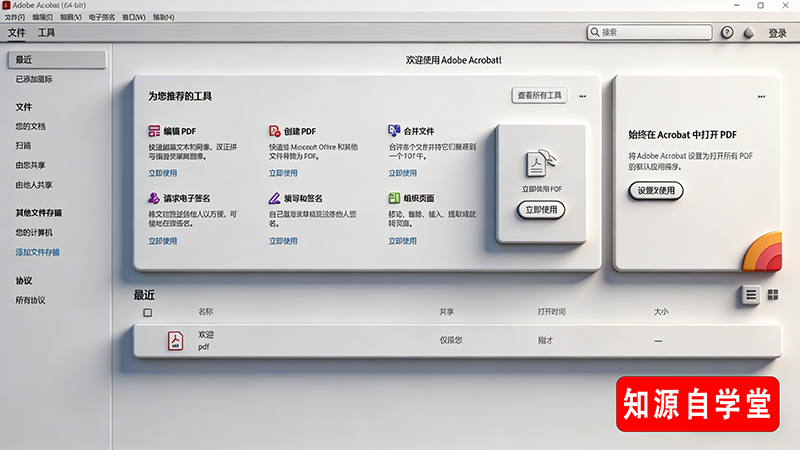Click the 添加文件存储 link in sidebar
This screenshot has width=800, height=450.
[x=37, y=252]
